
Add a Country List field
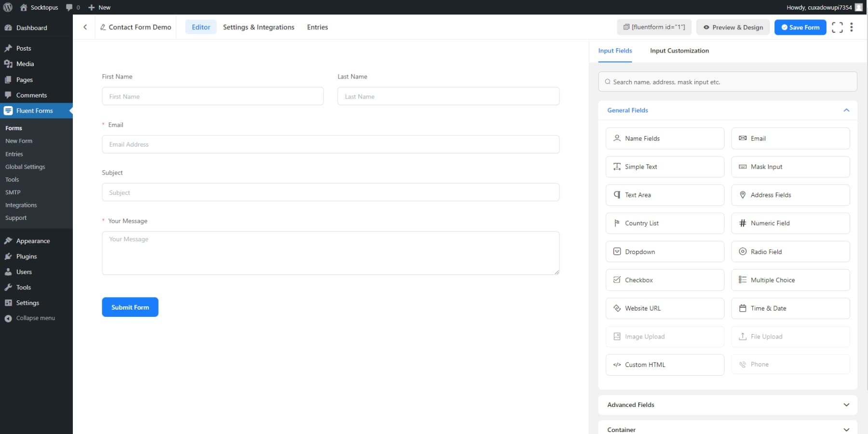(665, 223)
